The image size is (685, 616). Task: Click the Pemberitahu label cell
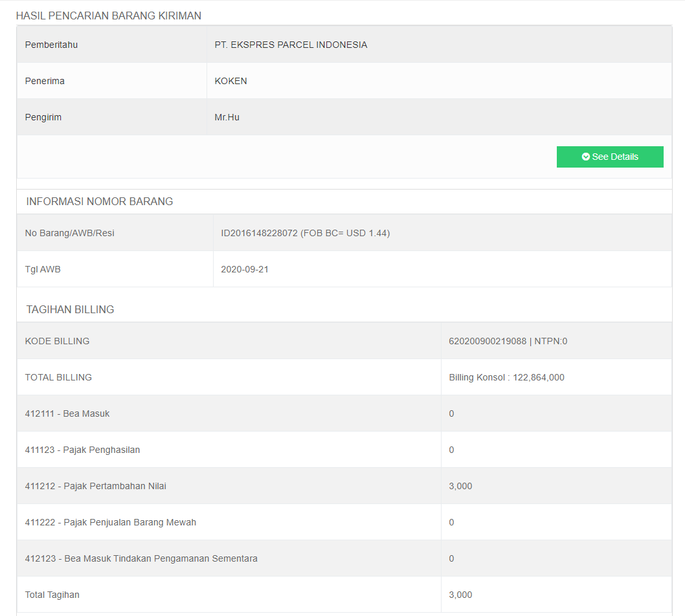(112, 45)
